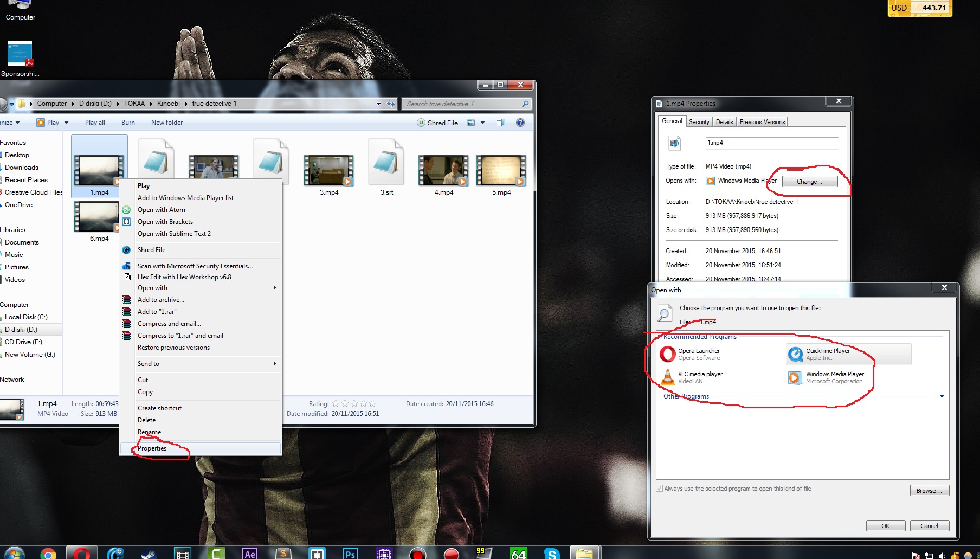Click Browse... in Open with dialog

pyautogui.click(x=929, y=491)
